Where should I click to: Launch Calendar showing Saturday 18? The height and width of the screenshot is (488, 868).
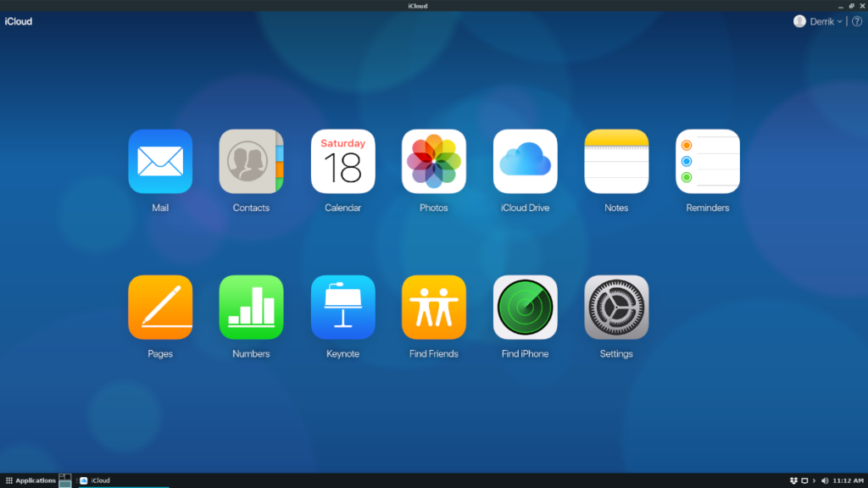pos(342,161)
